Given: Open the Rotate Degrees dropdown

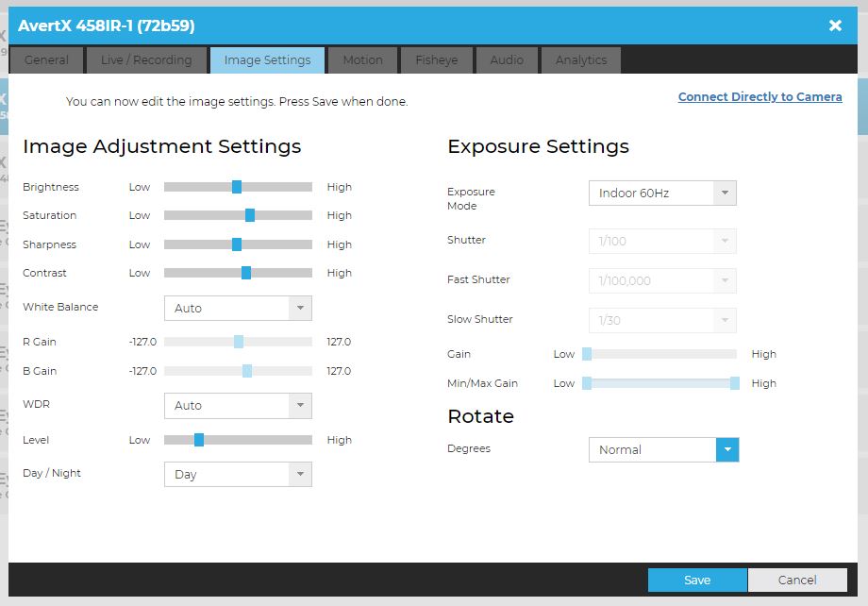Looking at the screenshot, I should point(663,450).
